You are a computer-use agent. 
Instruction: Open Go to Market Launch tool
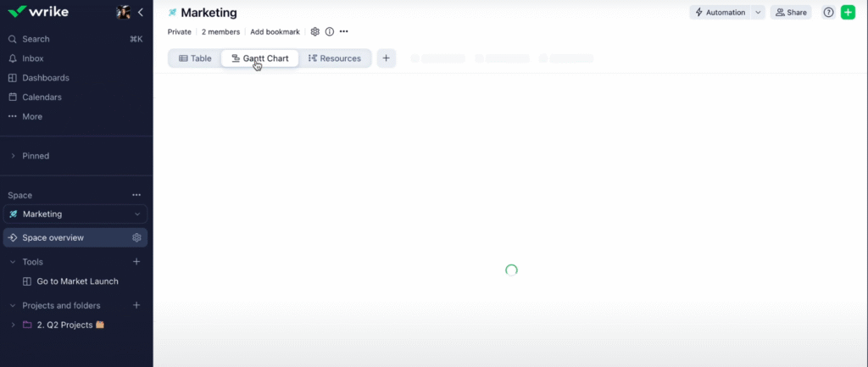[77, 281]
